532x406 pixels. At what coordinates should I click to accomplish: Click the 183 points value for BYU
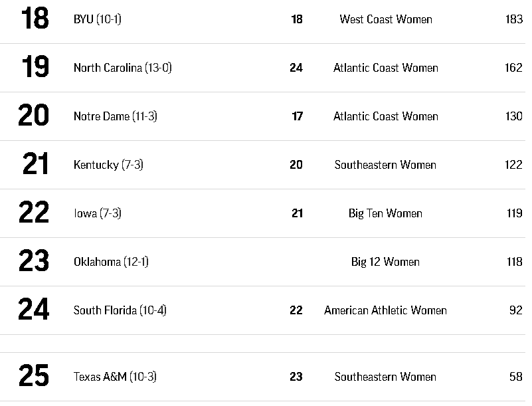pyautogui.click(x=513, y=19)
